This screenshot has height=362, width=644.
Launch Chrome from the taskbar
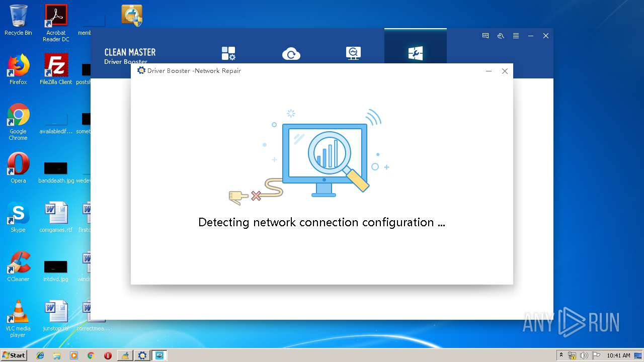click(91, 355)
